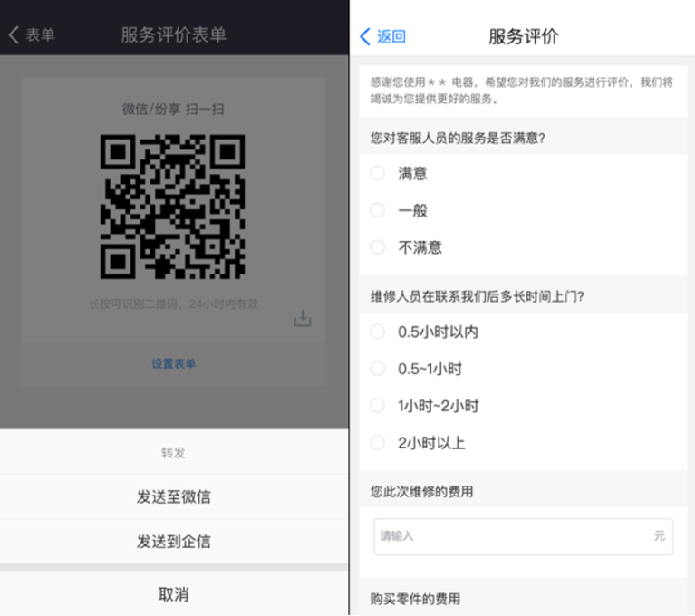695x616 pixels.
Task: Tap the 服务评价表单 page title
Action: (174, 35)
